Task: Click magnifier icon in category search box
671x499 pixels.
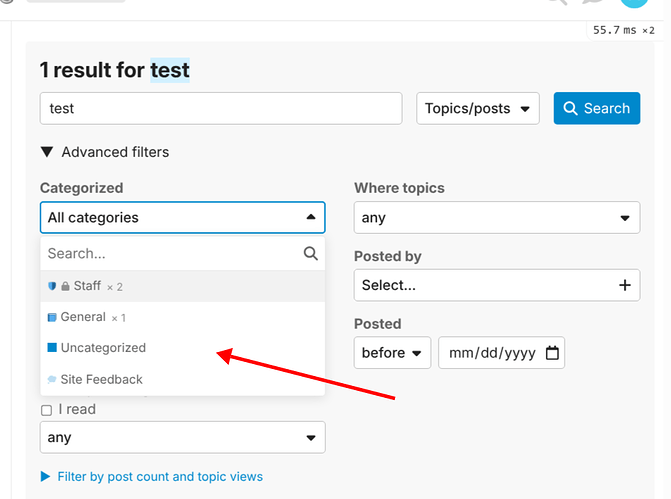Action: (x=311, y=253)
